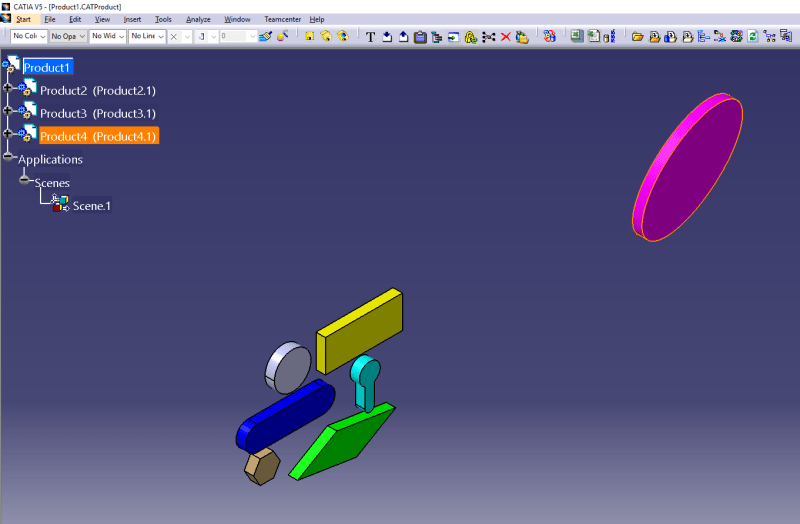The height and width of the screenshot is (524, 800).
Task: Click the blue horizontal tree icon
Action: coord(704,37)
